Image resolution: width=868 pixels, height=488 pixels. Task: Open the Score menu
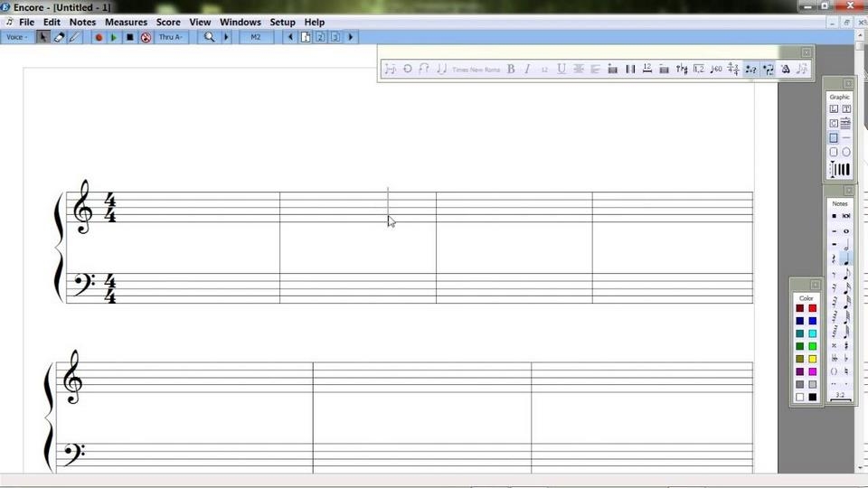click(168, 22)
